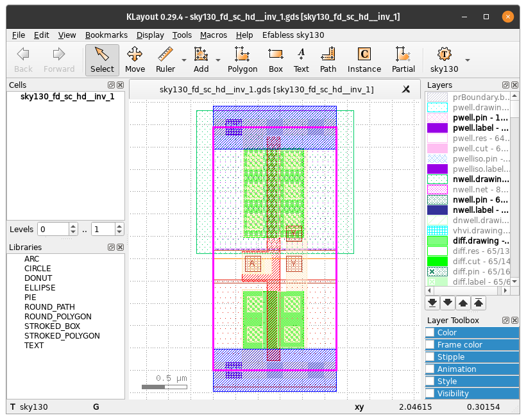The width and height of the screenshot is (526, 420).
Task: Open the View menu
Action: pyautogui.click(x=67, y=35)
